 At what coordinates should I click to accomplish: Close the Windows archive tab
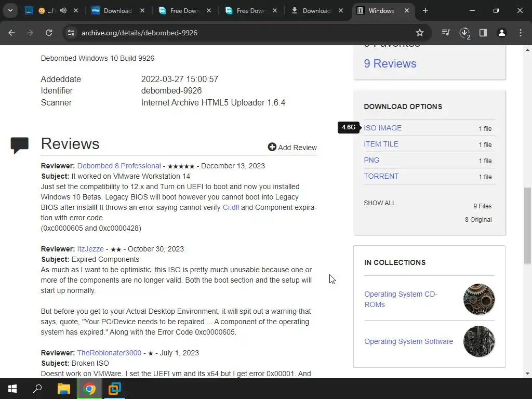point(407,10)
